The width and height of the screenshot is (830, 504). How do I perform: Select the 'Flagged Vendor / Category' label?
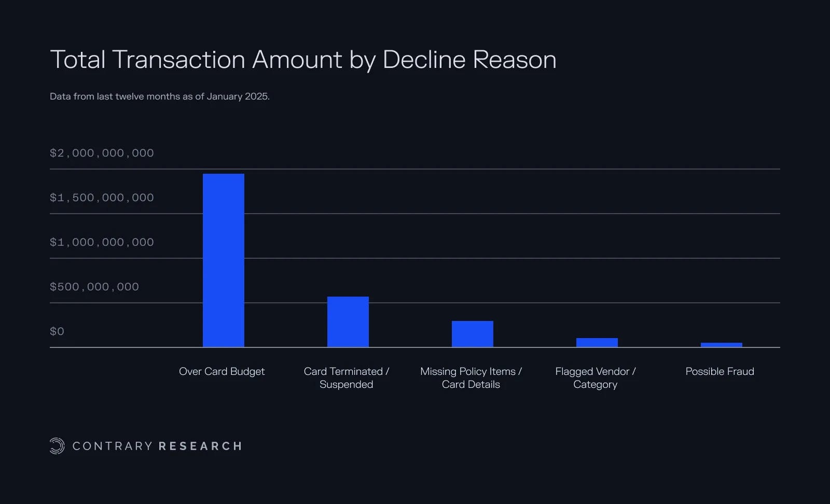[595, 377]
